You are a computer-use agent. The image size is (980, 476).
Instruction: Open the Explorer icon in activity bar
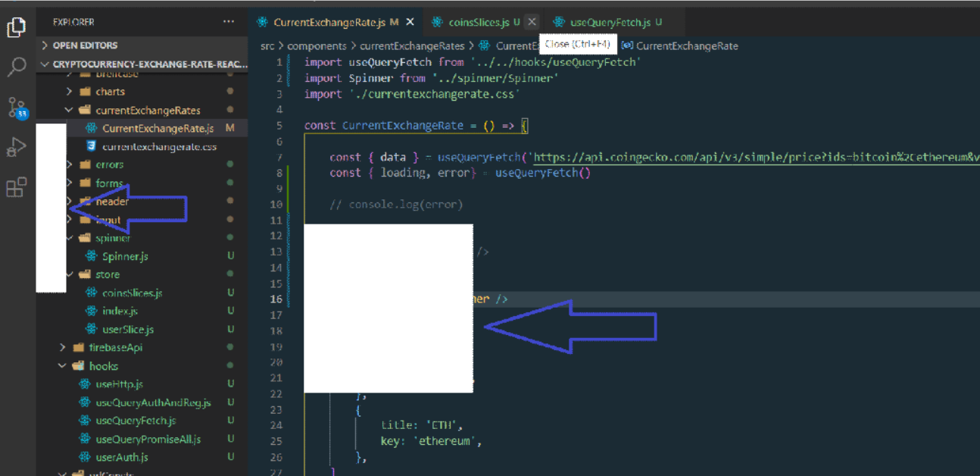tap(17, 27)
